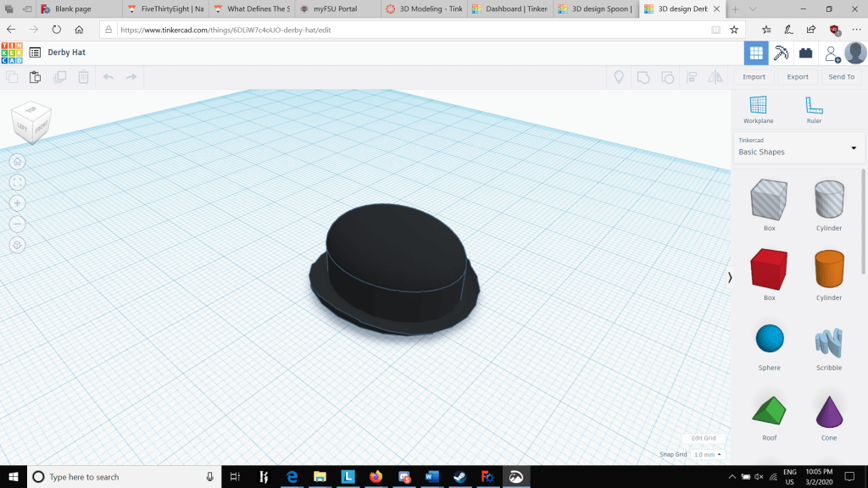The width and height of the screenshot is (868, 488).
Task: Click the Paste clipboard icon
Action: click(35, 77)
